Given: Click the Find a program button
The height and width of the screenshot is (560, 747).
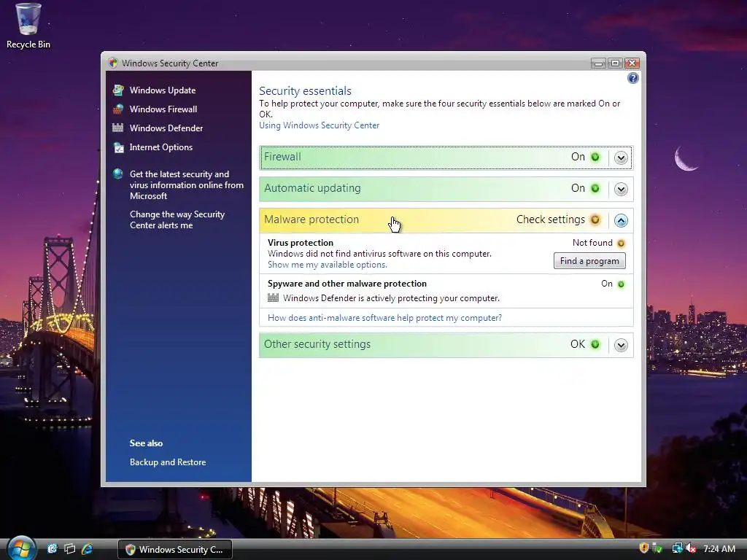Looking at the screenshot, I should (589, 261).
